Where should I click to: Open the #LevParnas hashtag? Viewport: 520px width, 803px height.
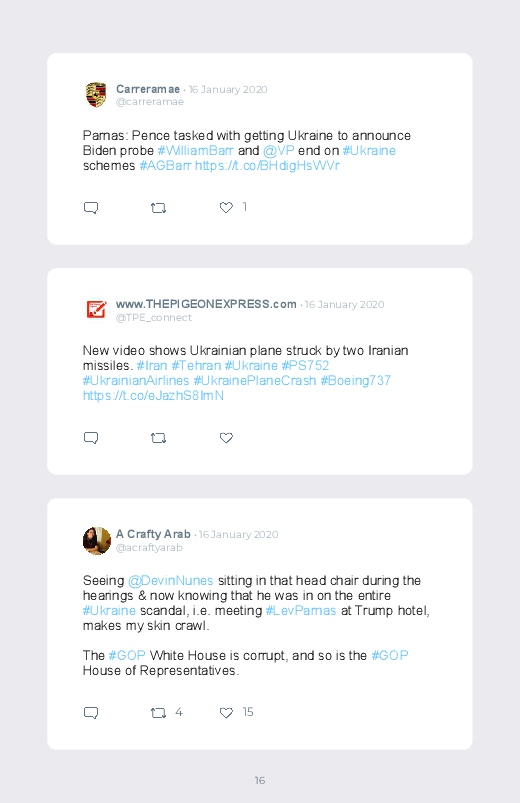301,610
